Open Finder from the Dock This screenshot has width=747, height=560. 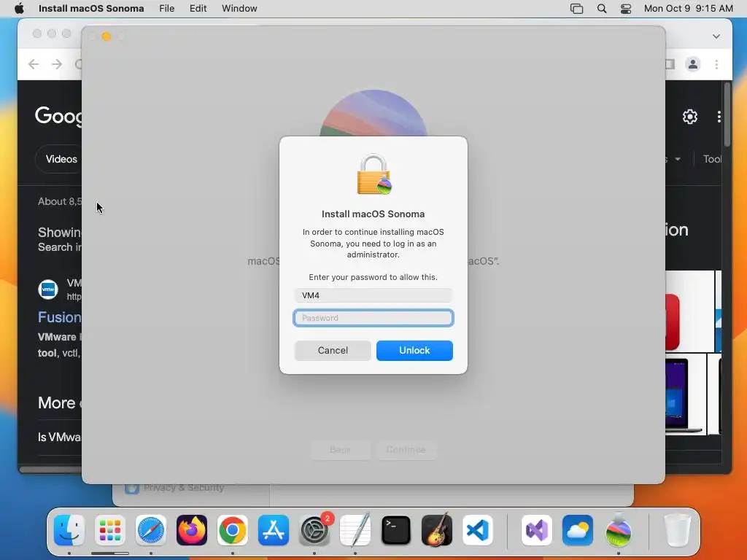(x=69, y=530)
